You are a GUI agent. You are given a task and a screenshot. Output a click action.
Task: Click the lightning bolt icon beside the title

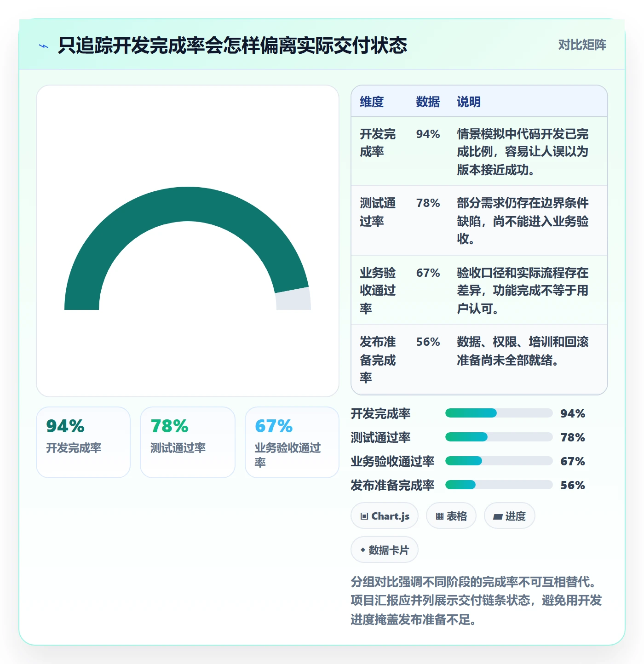(44, 46)
